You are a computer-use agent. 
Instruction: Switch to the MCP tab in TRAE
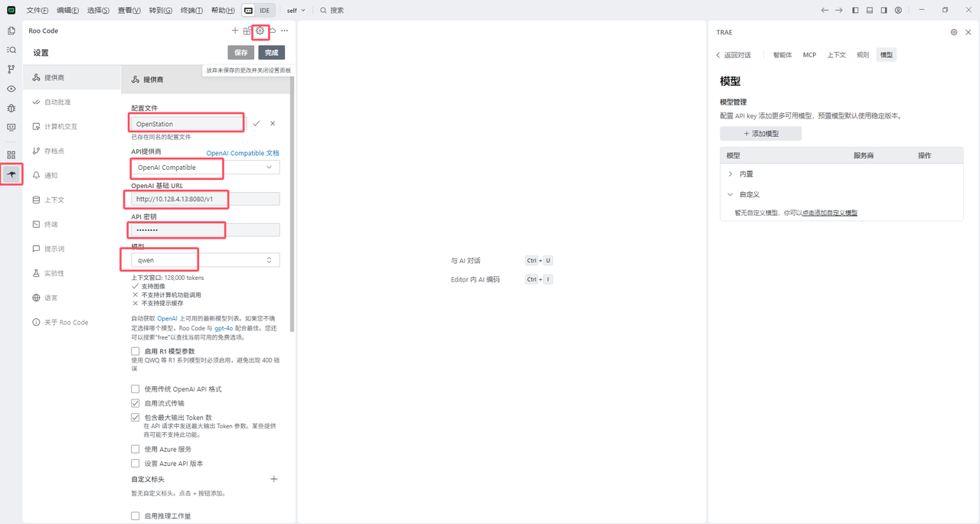(809, 54)
